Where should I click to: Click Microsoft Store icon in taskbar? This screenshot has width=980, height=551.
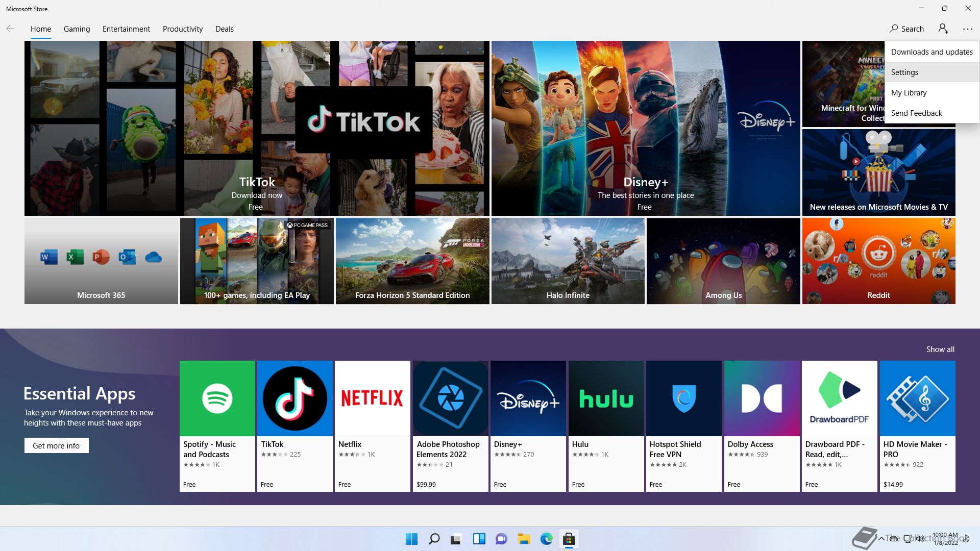(x=569, y=539)
